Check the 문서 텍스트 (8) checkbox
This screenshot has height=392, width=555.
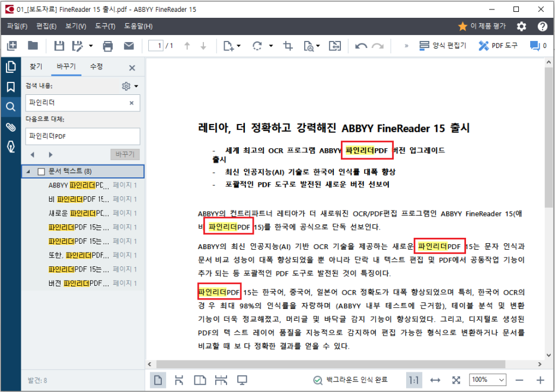(x=41, y=172)
